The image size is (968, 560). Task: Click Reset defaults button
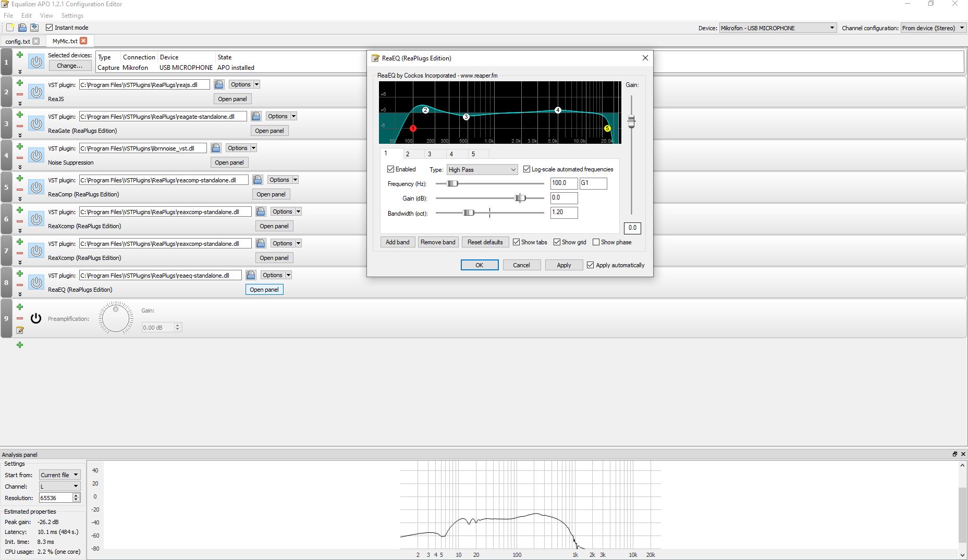click(x=485, y=242)
